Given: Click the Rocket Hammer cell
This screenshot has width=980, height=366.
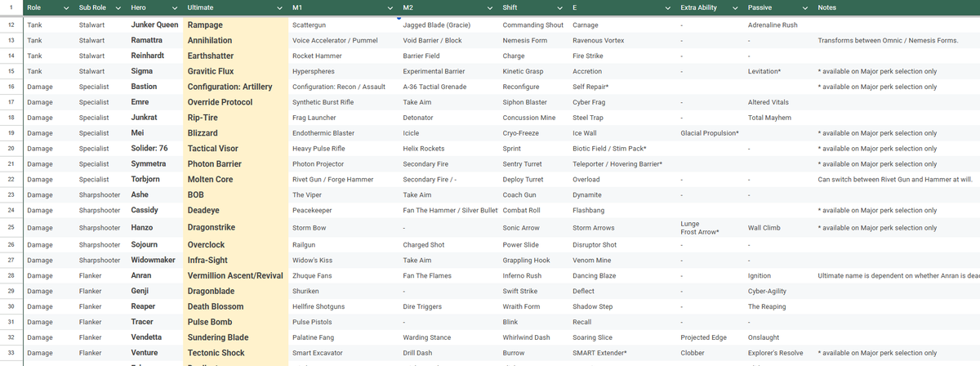Looking at the screenshot, I should point(345,56).
